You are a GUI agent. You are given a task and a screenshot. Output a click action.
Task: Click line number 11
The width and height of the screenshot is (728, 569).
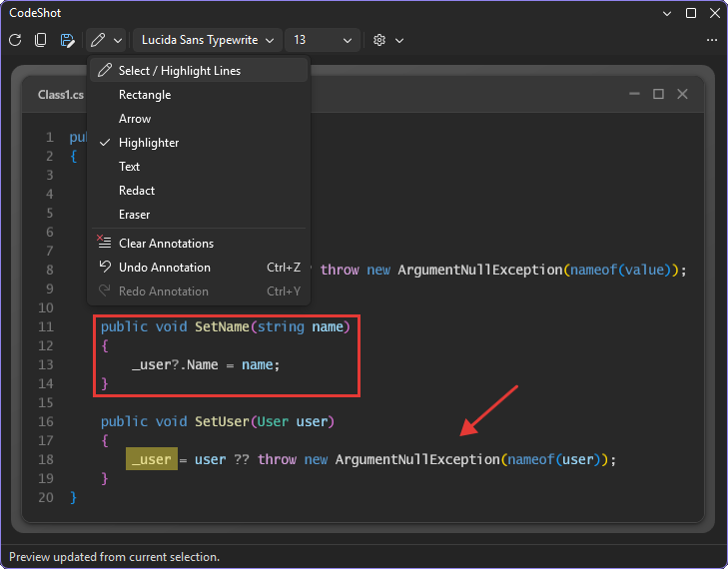point(46,327)
